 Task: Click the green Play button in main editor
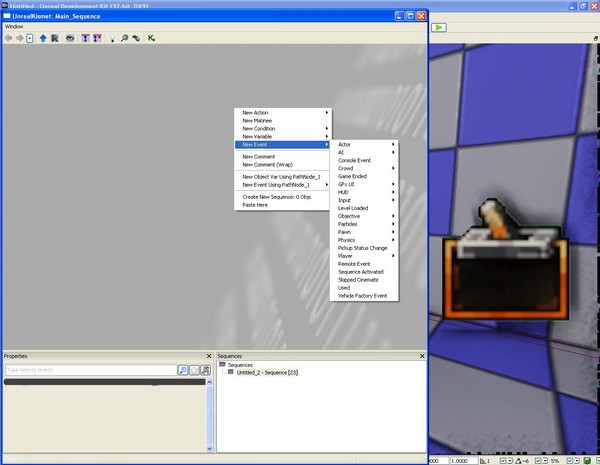click(439, 28)
